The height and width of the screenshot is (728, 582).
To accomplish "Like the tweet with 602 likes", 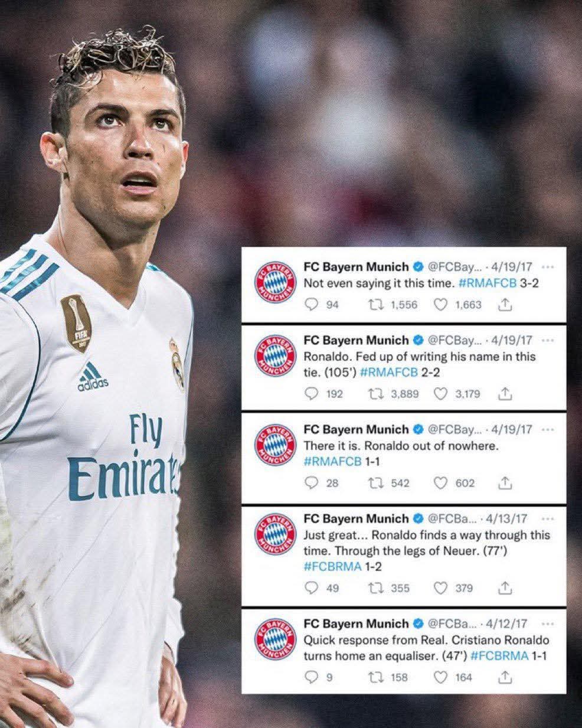I will pos(440,483).
